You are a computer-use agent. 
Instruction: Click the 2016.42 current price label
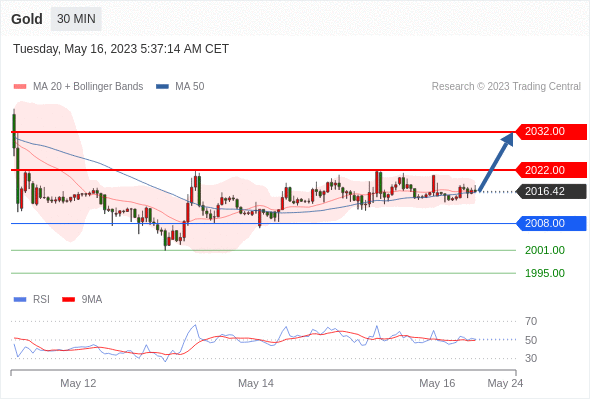(551, 191)
